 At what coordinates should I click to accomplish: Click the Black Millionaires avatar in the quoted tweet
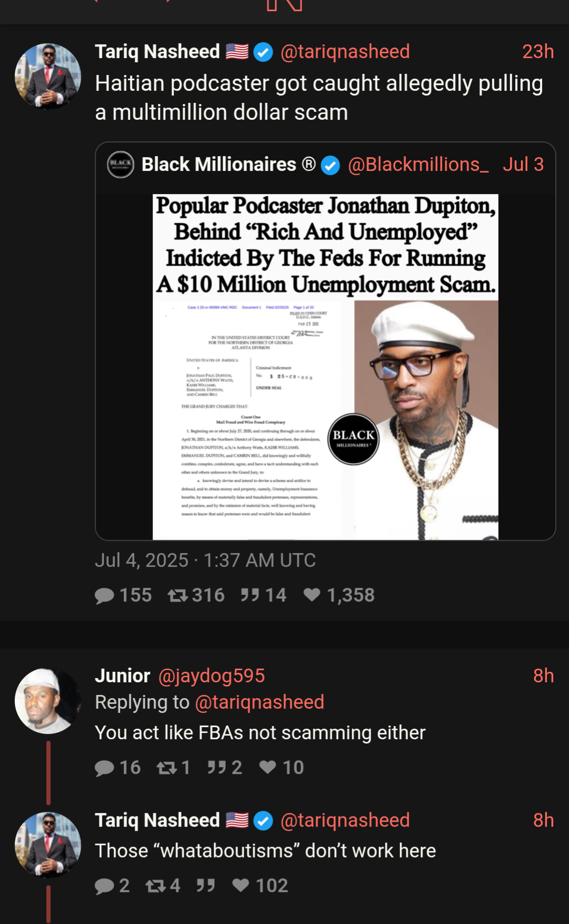pyautogui.click(x=121, y=165)
